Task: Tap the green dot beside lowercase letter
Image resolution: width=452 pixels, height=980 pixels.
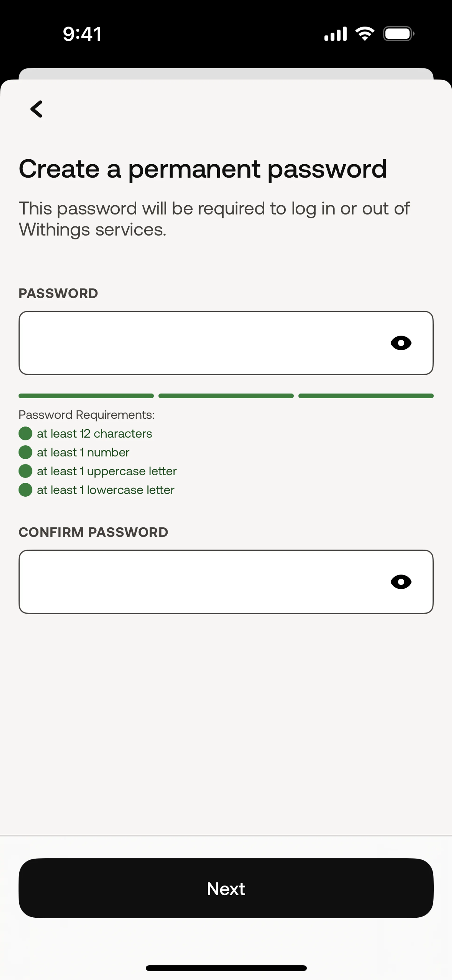Action: tap(25, 490)
